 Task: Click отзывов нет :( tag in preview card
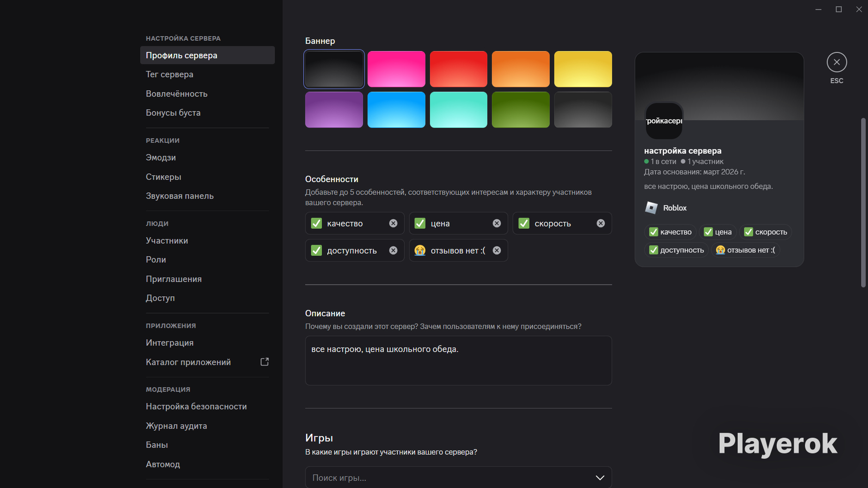(745, 250)
